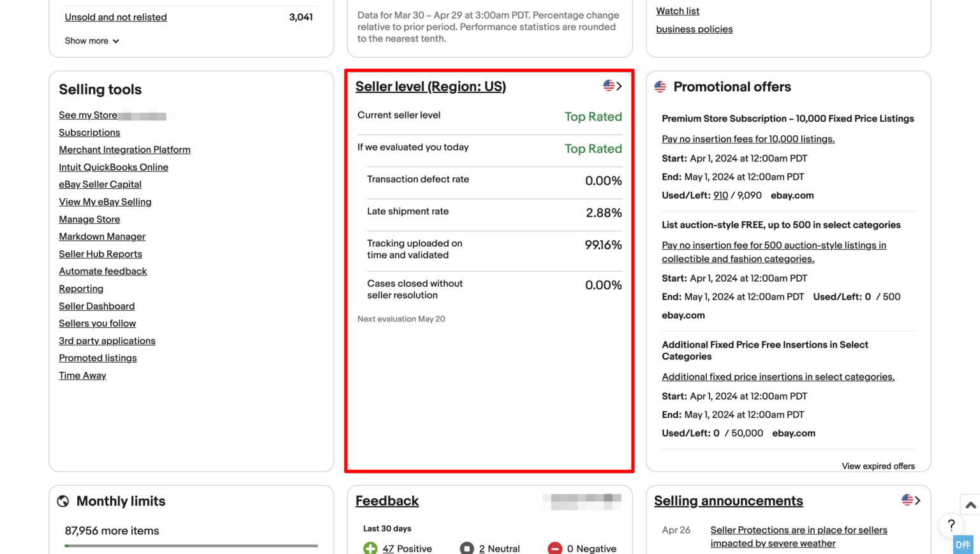The height and width of the screenshot is (554, 980).
Task: Click the blue 0件 badge
Action: (963, 545)
